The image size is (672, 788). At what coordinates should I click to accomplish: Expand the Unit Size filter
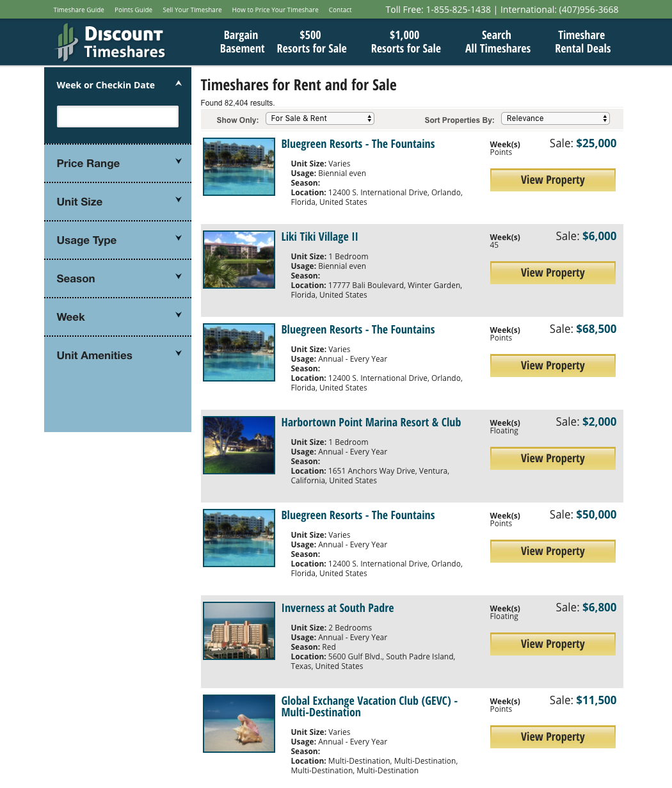[x=118, y=202]
